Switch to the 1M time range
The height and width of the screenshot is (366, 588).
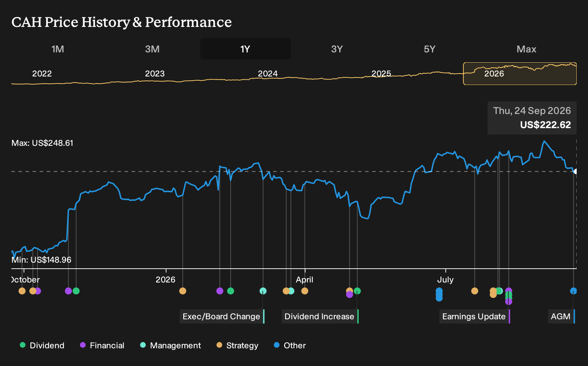coord(58,49)
